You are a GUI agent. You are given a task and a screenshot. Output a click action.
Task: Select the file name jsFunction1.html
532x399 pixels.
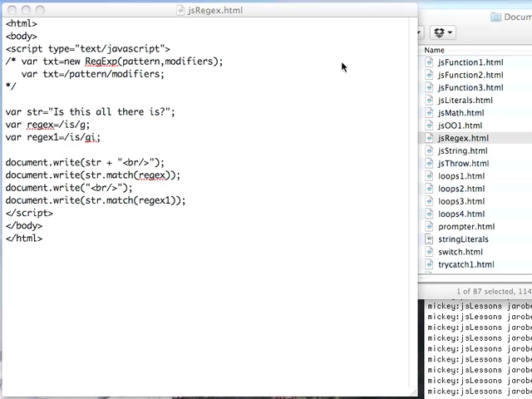click(470, 62)
